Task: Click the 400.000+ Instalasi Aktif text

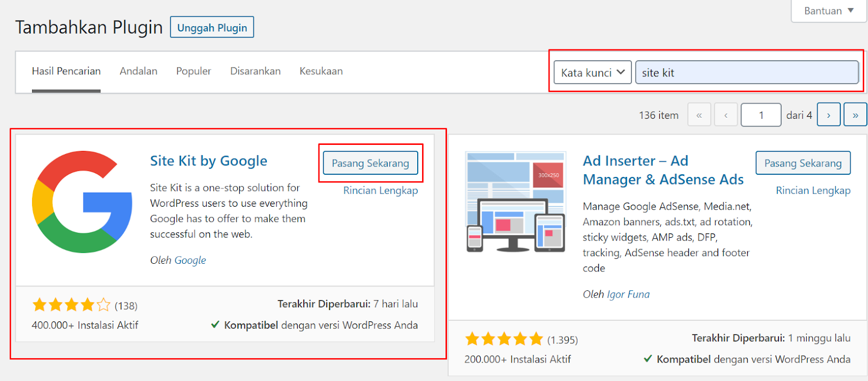Action: pos(85,325)
